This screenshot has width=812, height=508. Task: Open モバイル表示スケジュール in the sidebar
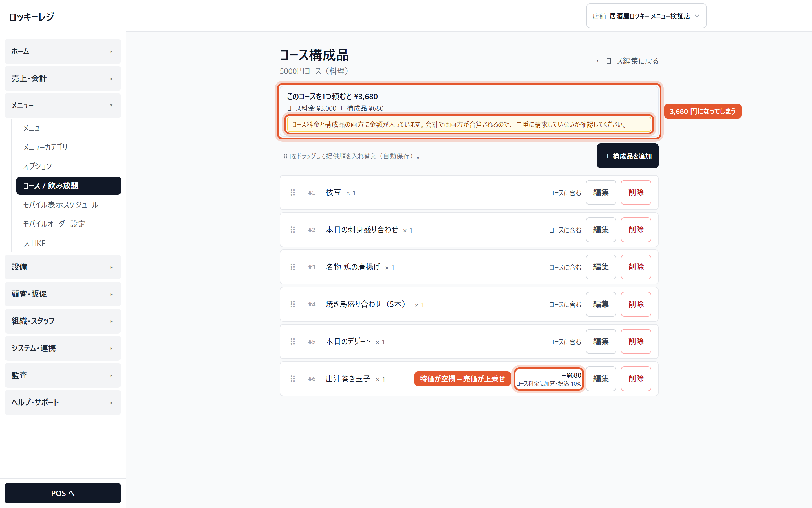coord(69,205)
